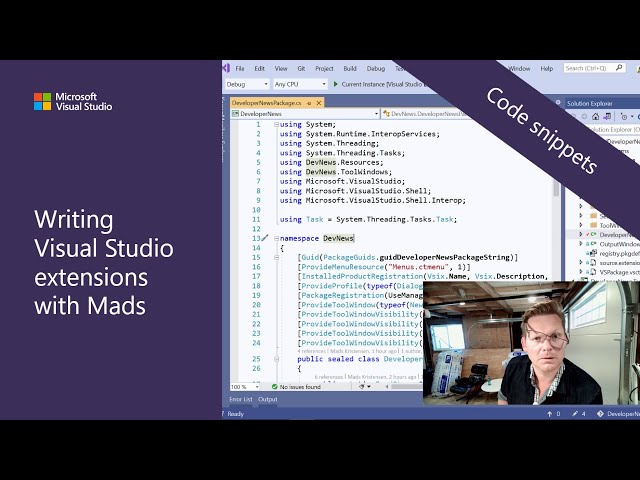Open the View menu
Image resolution: width=640 pixels, height=480 pixels.
coord(281,69)
